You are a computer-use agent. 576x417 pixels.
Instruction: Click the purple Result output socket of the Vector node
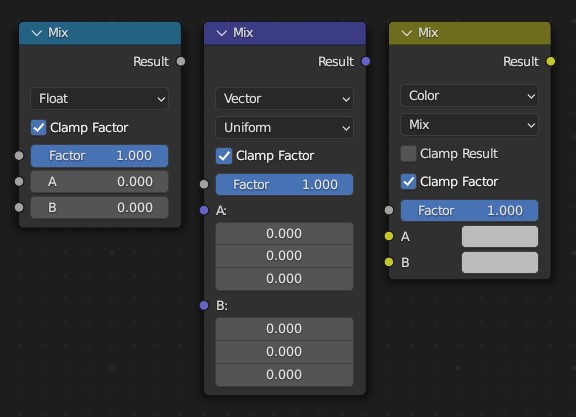(366, 61)
